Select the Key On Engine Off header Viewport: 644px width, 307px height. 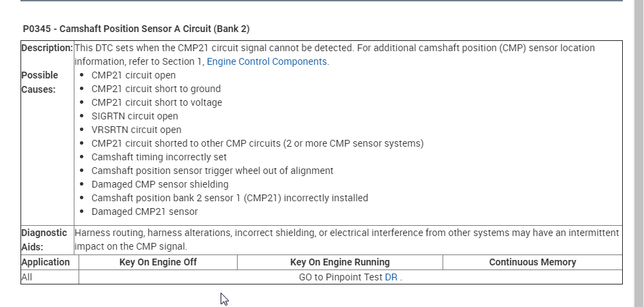pos(158,262)
